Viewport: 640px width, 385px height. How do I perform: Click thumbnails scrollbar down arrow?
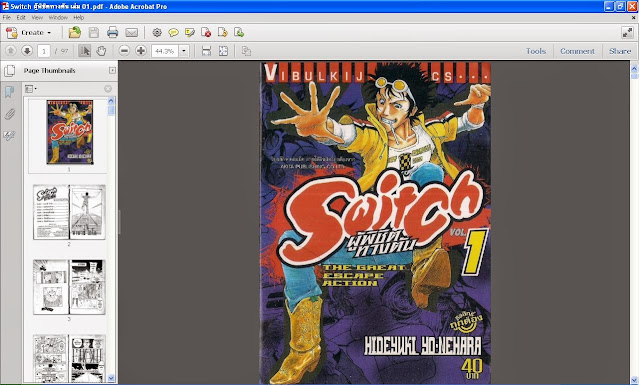[111, 378]
